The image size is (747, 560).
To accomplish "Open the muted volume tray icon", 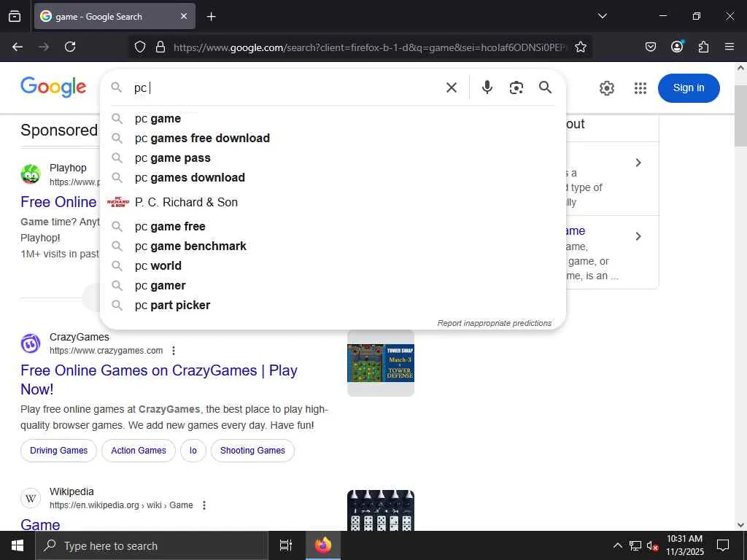I will (x=653, y=545).
